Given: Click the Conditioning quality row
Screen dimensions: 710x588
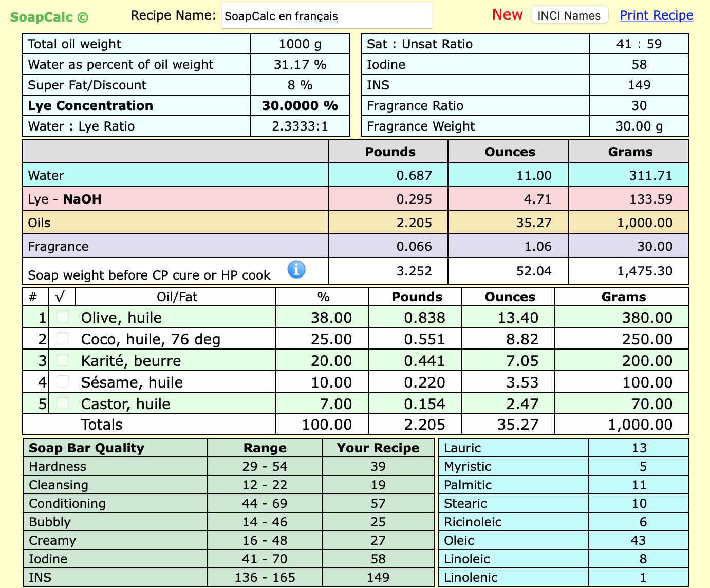Looking at the screenshot, I should (x=67, y=504).
